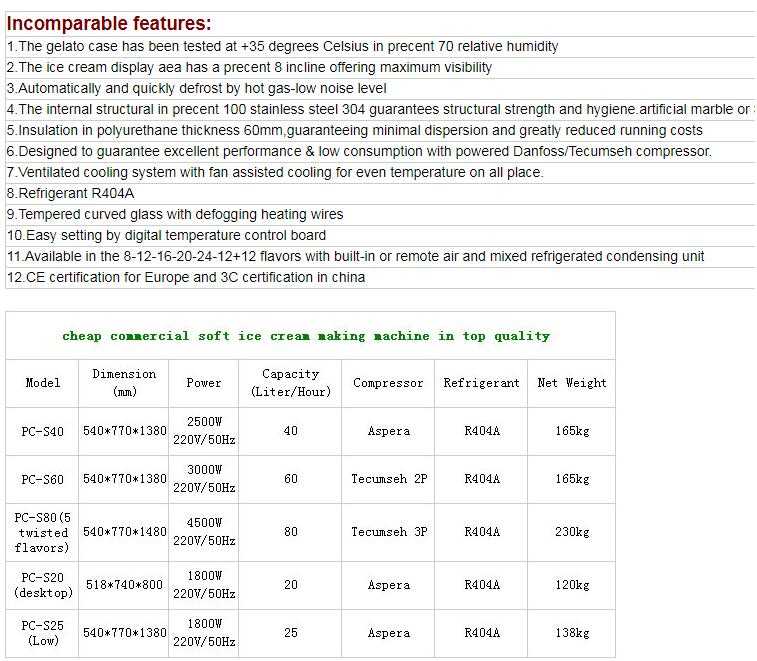Click the PC-S80 (5 twisted flavors) cell
This screenshot has height=661, width=757.
pyautogui.click(x=43, y=532)
